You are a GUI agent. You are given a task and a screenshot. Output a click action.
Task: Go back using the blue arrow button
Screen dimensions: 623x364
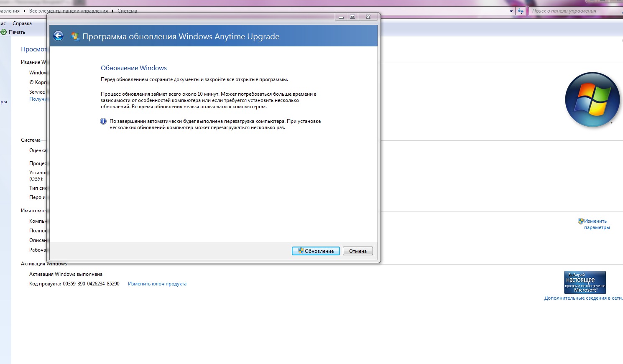coord(59,36)
